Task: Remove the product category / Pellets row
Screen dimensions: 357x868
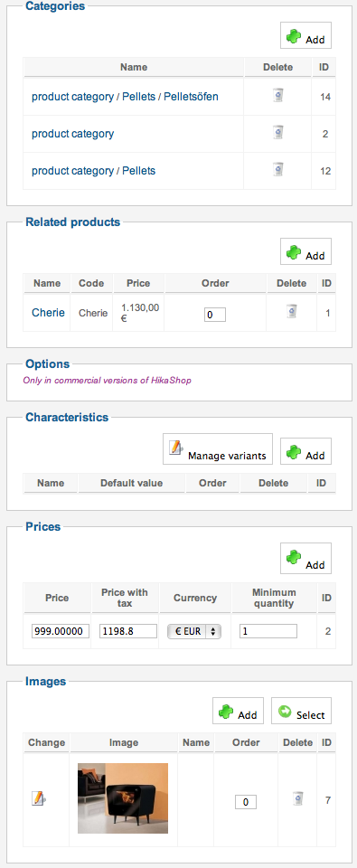Action: [x=278, y=169]
